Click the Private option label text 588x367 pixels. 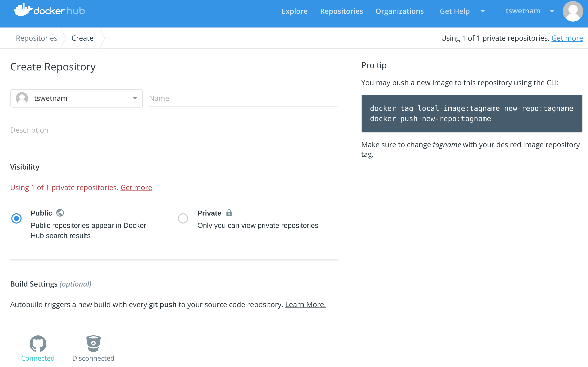click(209, 213)
